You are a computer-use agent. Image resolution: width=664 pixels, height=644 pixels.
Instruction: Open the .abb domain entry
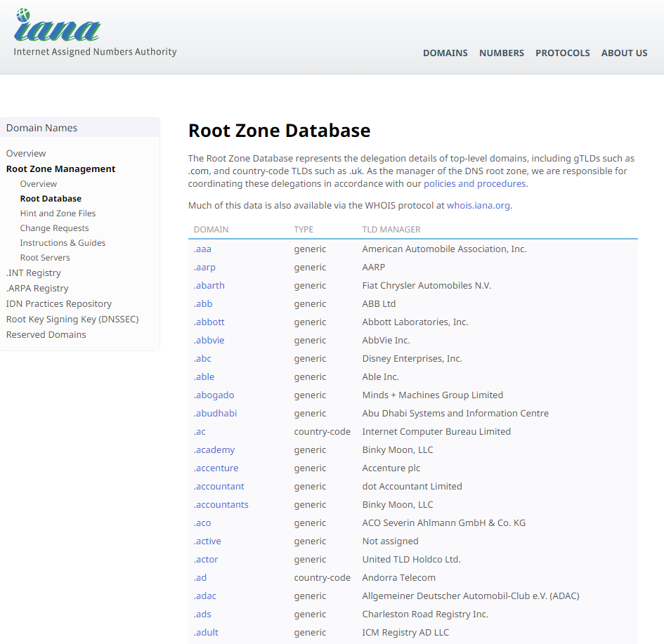[203, 304]
